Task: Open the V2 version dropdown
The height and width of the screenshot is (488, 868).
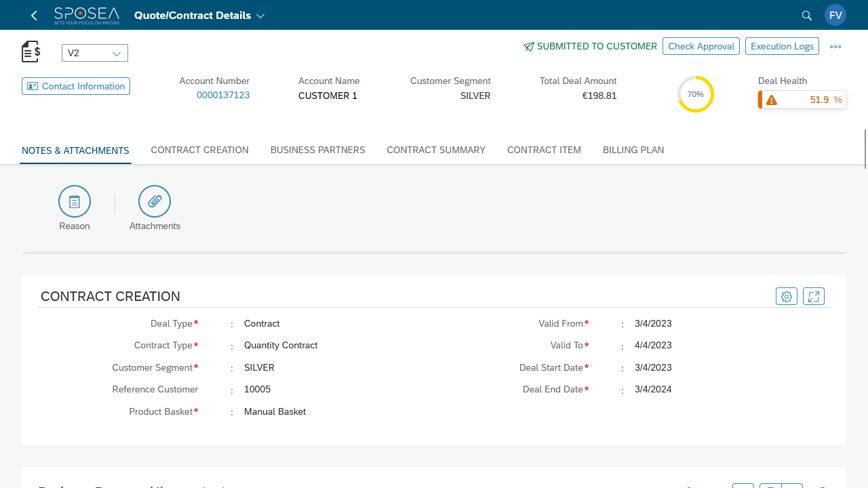Action: pos(94,52)
